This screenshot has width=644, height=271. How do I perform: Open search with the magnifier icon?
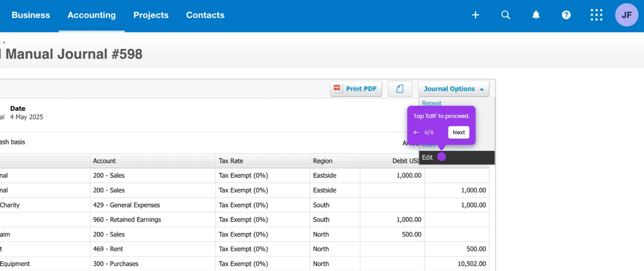(x=506, y=15)
